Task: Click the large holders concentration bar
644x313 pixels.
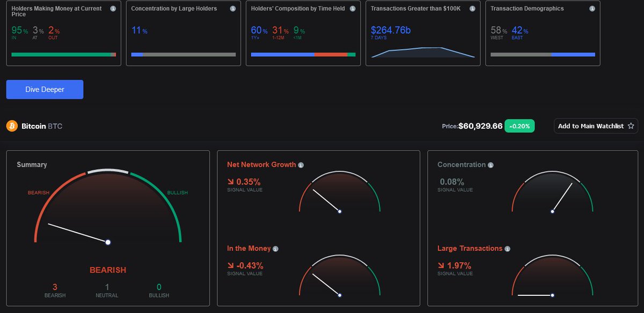Action: (184, 54)
